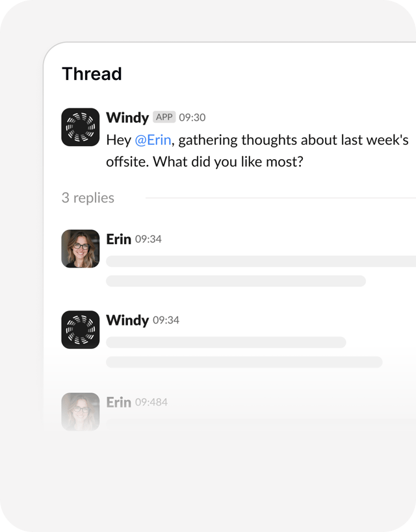Click the Windy app icon in the first message
The height and width of the screenshot is (532, 416).
click(x=81, y=127)
